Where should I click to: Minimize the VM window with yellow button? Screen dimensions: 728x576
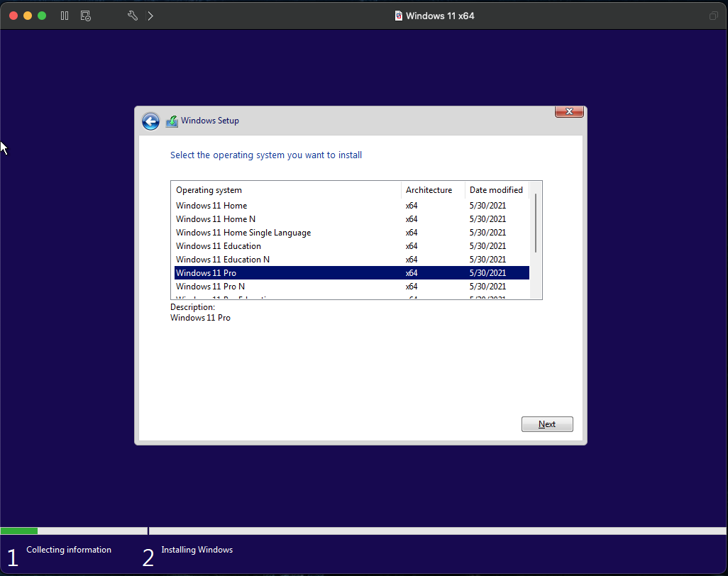(x=28, y=16)
